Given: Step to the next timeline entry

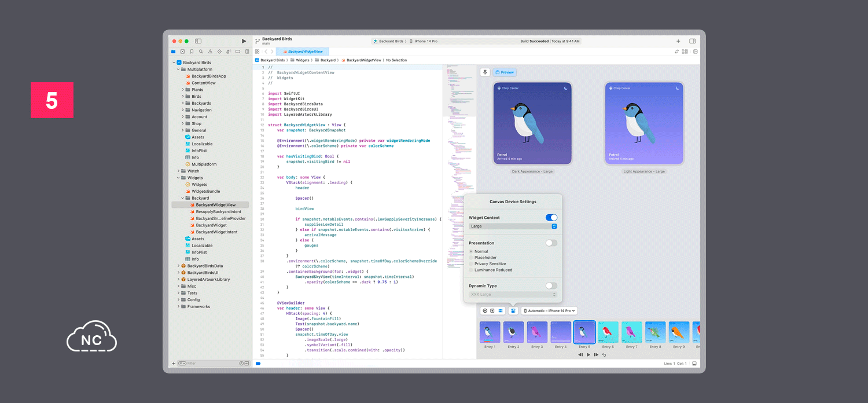Looking at the screenshot, I should click(596, 354).
